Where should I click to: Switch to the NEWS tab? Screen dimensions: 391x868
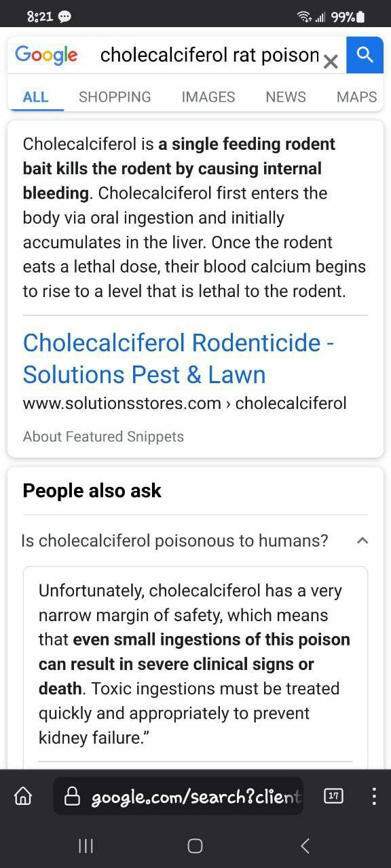pos(286,97)
